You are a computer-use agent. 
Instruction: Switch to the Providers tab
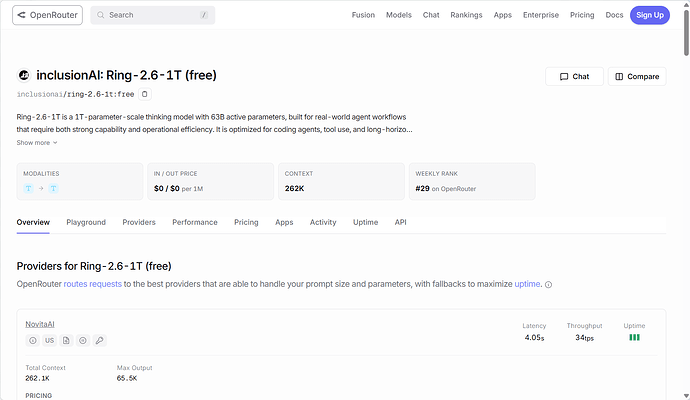tap(139, 222)
